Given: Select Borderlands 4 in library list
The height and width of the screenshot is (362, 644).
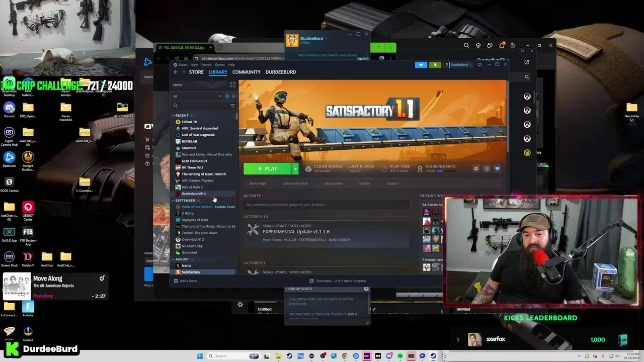Looking at the screenshot, I should (x=203, y=194).
